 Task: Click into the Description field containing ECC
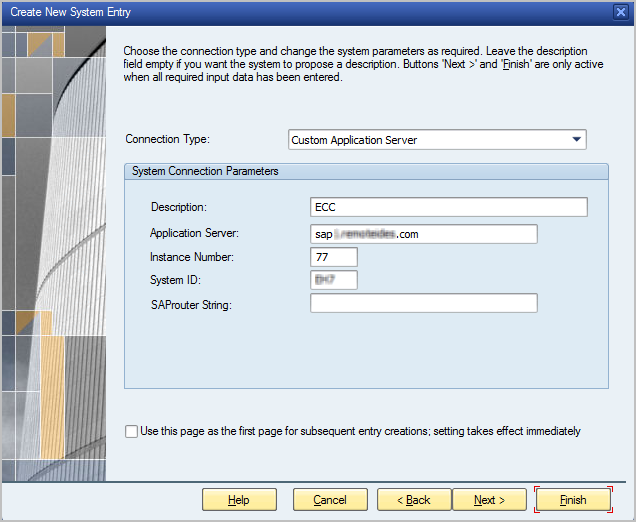448,207
